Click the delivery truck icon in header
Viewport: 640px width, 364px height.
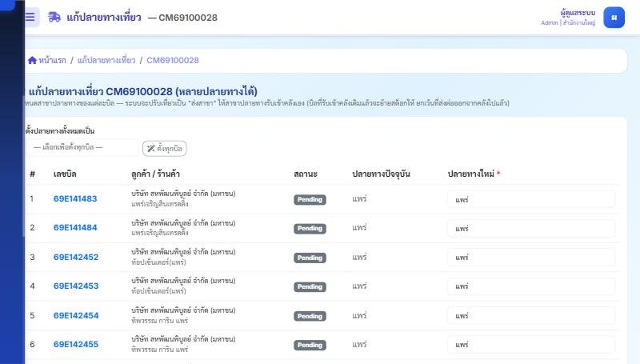(x=54, y=17)
